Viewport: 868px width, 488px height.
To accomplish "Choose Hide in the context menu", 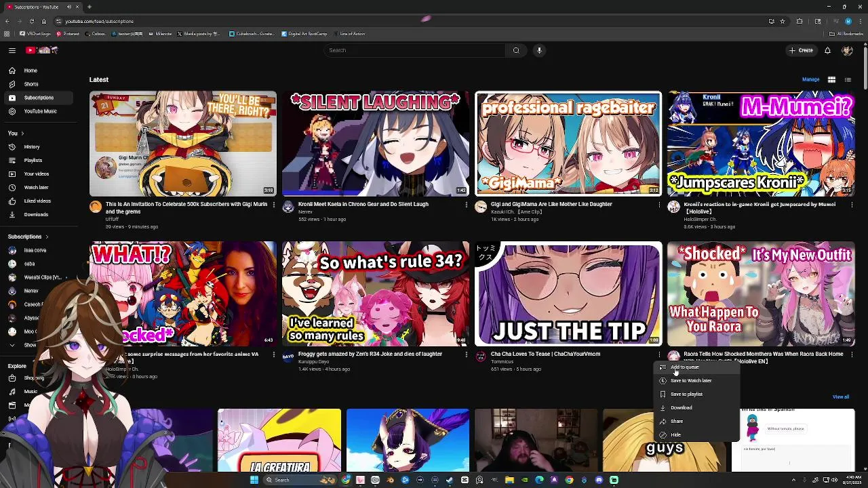I will tap(697, 435).
